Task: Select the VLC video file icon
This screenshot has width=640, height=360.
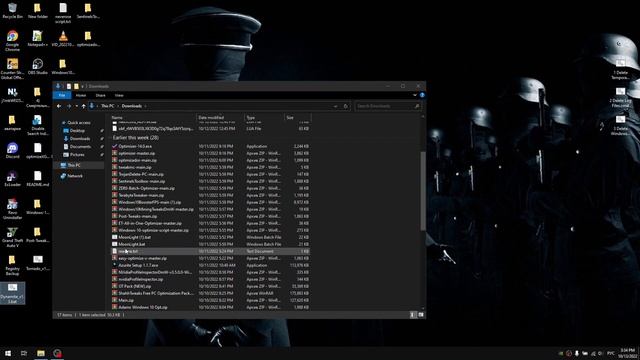Action: pyautogui.click(x=63, y=39)
